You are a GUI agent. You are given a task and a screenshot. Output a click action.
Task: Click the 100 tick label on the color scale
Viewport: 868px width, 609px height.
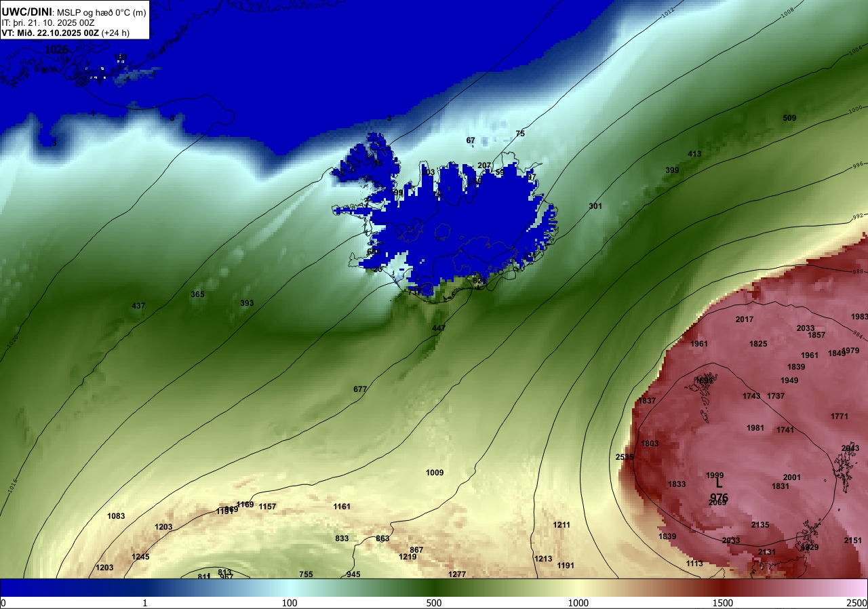tap(290, 603)
